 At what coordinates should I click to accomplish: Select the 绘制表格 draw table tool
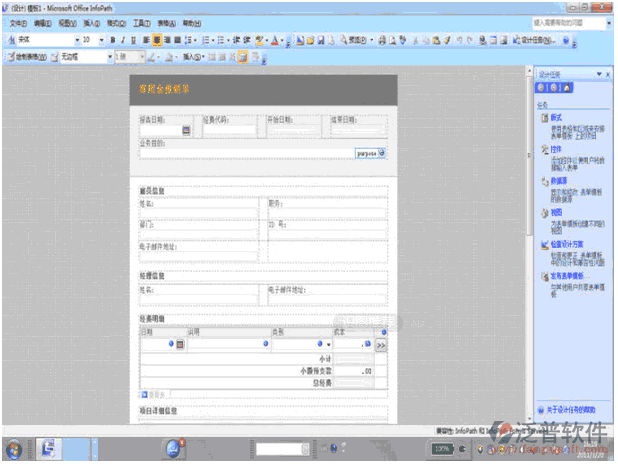click(30, 57)
